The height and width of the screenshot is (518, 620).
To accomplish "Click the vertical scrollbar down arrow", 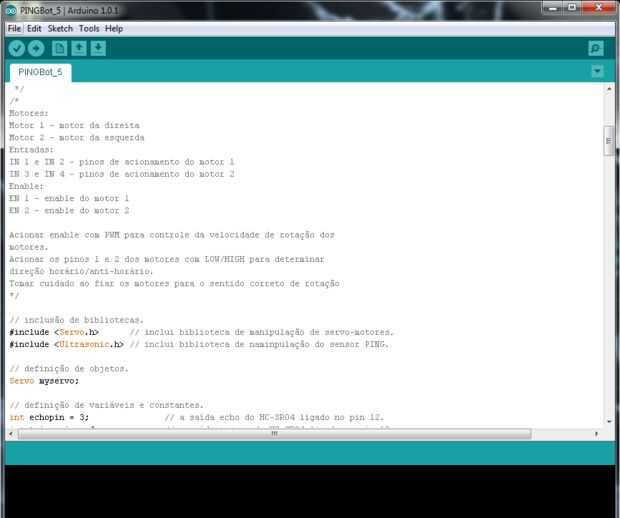I will 609,422.
